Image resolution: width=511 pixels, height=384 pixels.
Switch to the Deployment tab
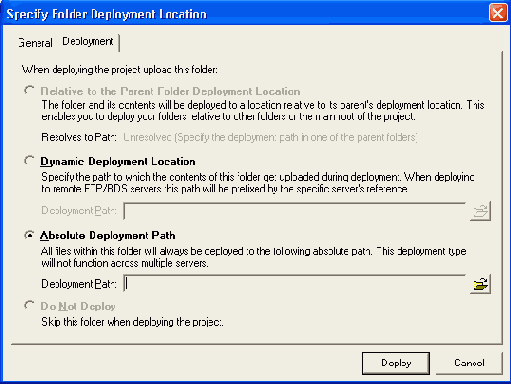pyautogui.click(x=88, y=42)
